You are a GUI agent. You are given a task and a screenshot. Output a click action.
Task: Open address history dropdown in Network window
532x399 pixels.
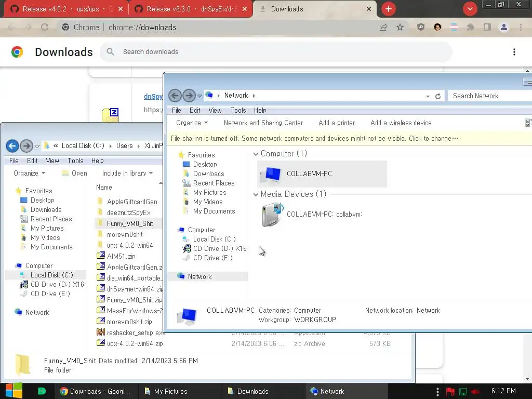[428, 96]
